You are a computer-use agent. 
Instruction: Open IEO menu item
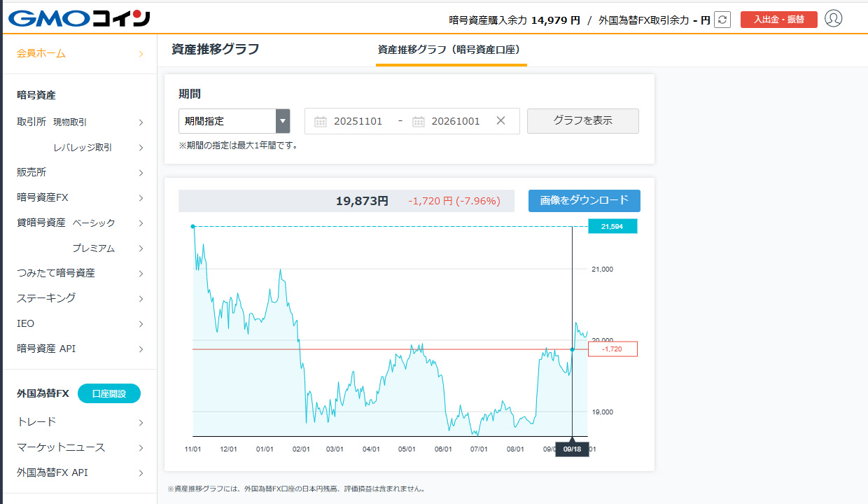point(79,323)
